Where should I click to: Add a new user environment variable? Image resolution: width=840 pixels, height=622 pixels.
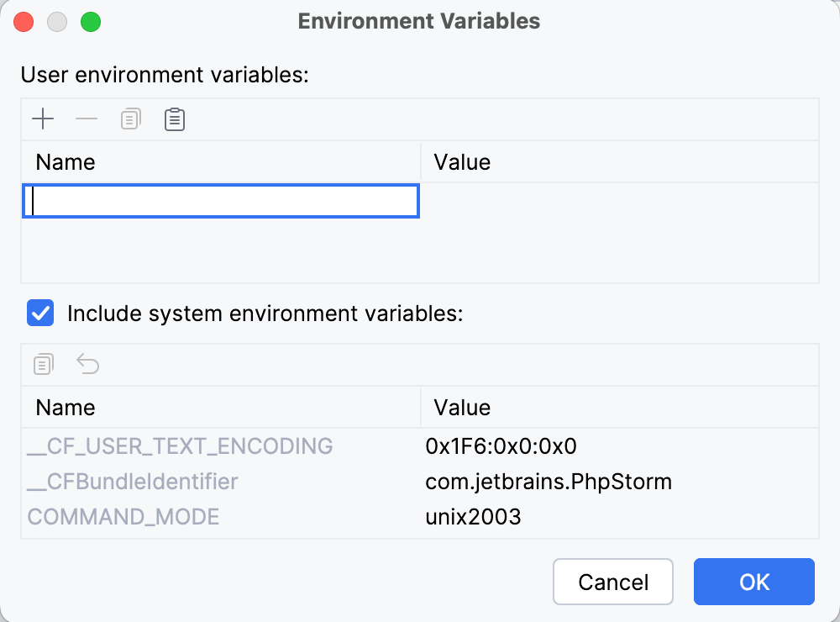coord(43,119)
